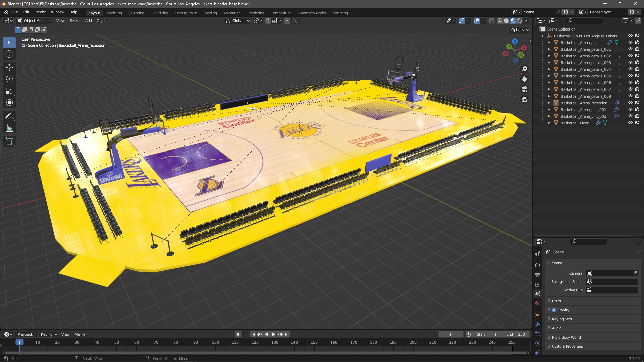
Task: Activate the Rotate tool
Action: click(9, 79)
